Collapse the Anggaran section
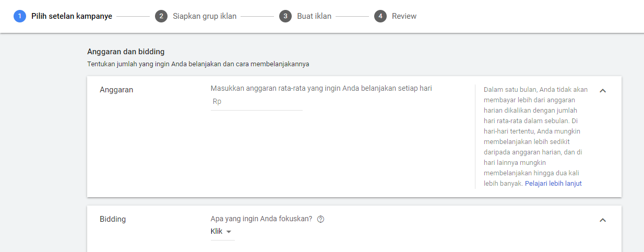644x252 pixels. tap(603, 91)
